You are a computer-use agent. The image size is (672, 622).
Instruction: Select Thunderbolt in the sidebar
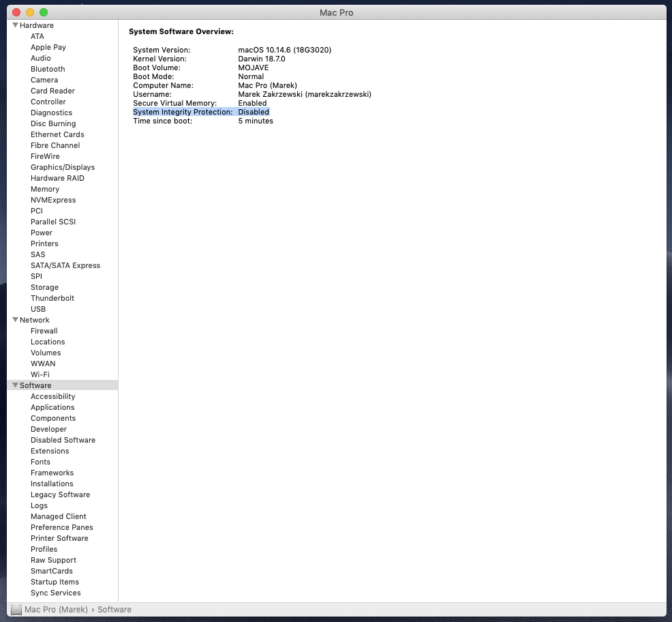pyautogui.click(x=52, y=298)
